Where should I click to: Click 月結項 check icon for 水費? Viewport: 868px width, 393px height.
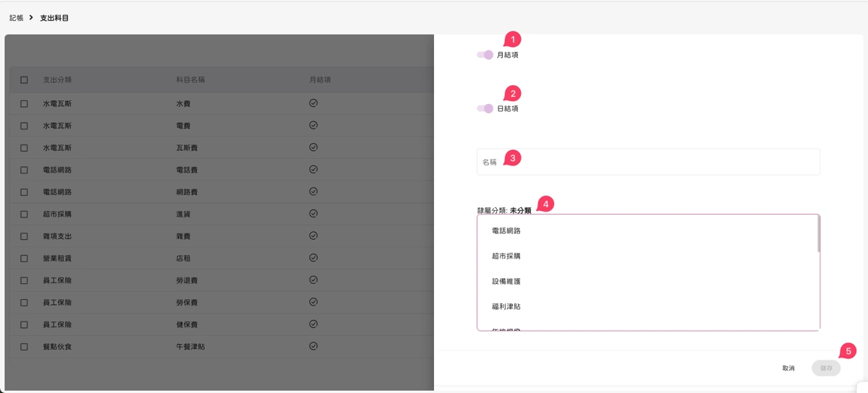313,103
